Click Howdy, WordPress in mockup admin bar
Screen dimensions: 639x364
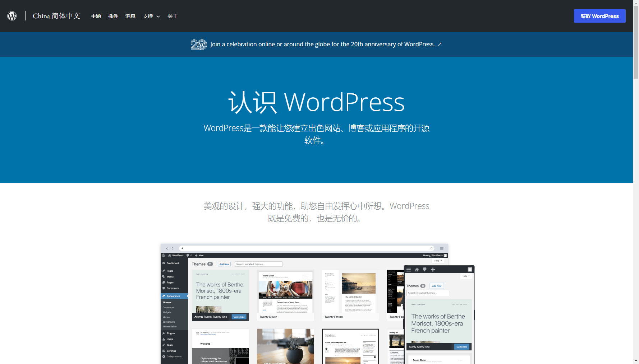click(435, 256)
